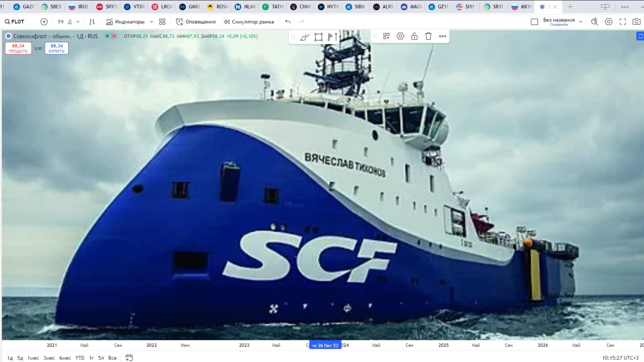
Task: Close the active FLOT tab
Action: pos(555,7)
